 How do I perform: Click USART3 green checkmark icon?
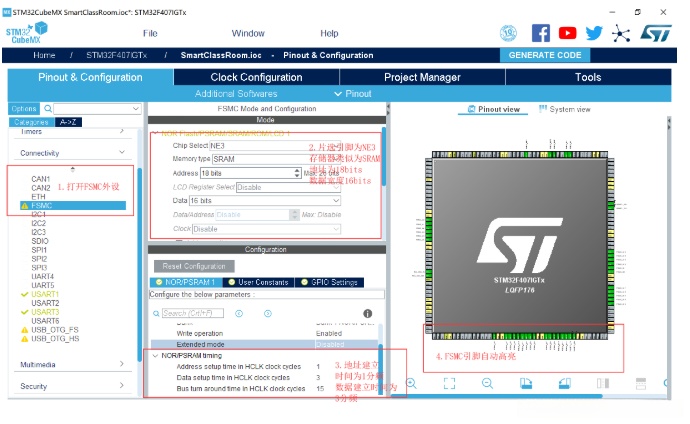click(25, 312)
